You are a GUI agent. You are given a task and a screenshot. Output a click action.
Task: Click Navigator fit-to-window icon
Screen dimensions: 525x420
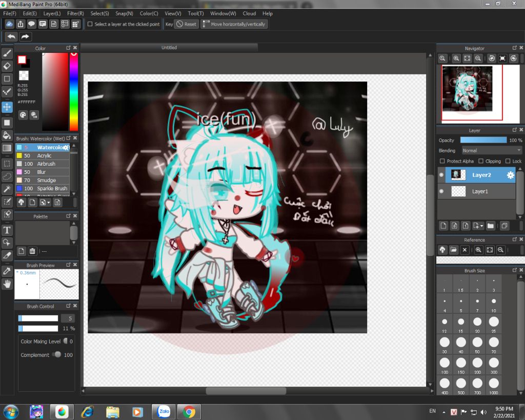tap(467, 58)
